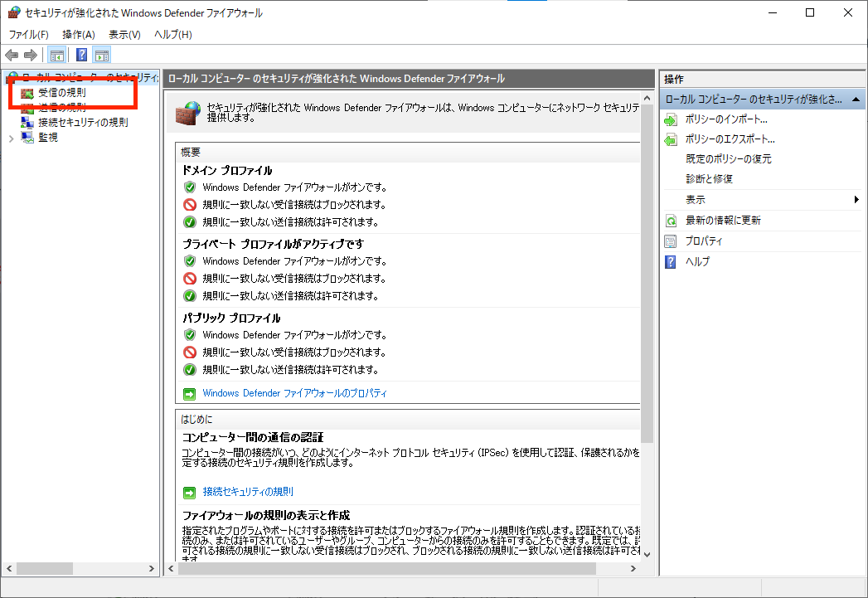Click パブリック プロファイル blocked inbound icon

tap(190, 352)
